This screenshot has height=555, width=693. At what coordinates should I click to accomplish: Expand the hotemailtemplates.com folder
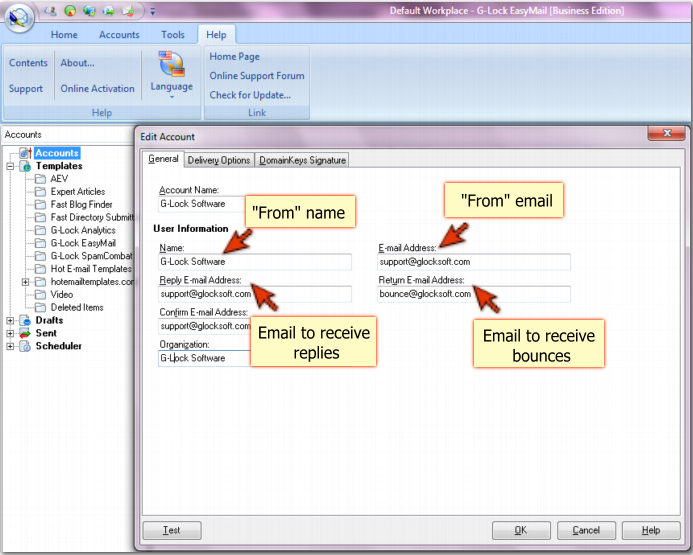coord(25,282)
